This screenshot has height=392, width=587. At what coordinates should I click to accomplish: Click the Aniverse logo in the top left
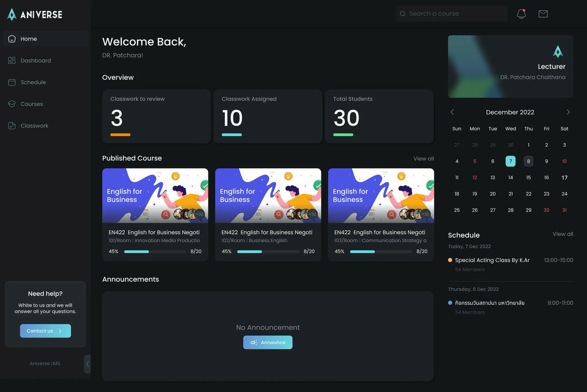click(34, 14)
